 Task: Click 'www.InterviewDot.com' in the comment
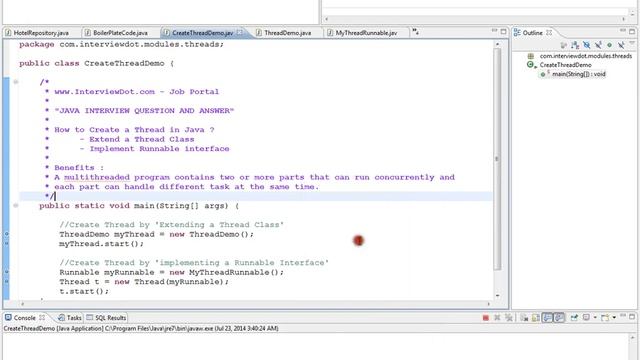[x=104, y=91]
